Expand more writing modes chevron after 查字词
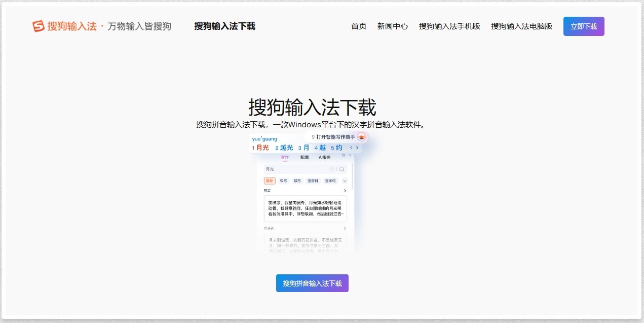The height and width of the screenshot is (323, 644). point(345,181)
